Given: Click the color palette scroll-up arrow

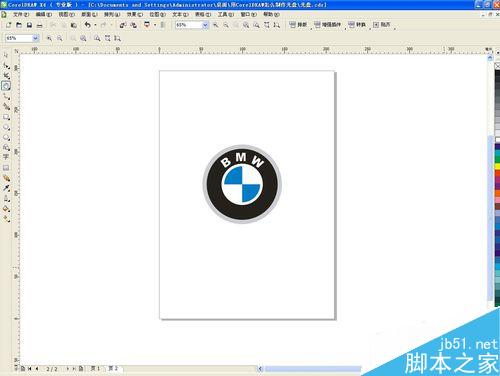Looking at the screenshot, I should (x=497, y=53).
